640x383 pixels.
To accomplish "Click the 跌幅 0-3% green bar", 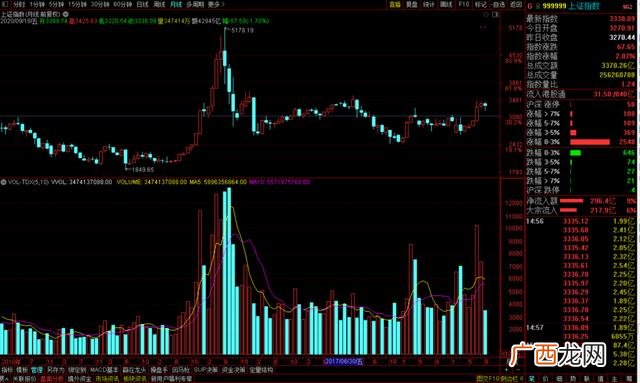I will (x=576, y=153).
